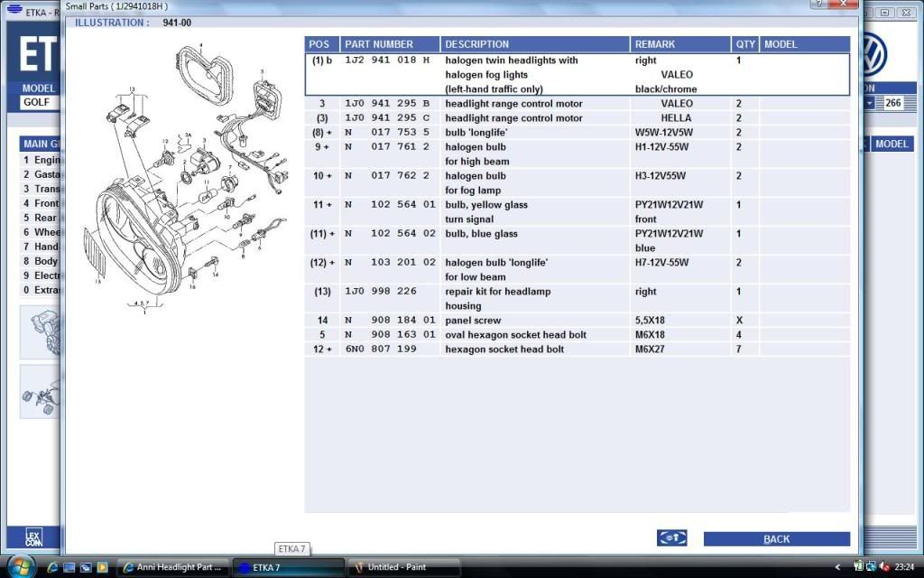Click the VW logo emblem
Image resolution: width=924 pixels, height=578 pixels.
pos(874,53)
